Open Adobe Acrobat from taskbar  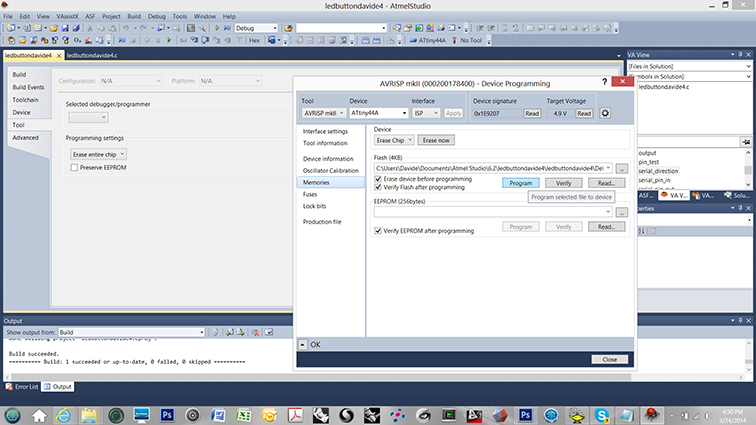296,415
